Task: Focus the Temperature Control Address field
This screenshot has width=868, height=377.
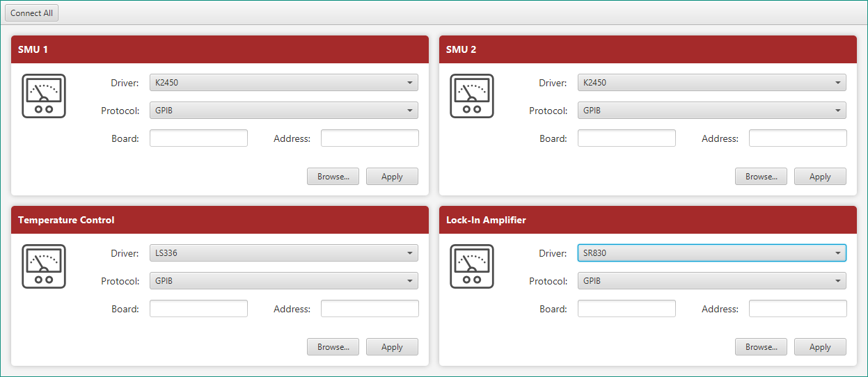Action: [370, 309]
